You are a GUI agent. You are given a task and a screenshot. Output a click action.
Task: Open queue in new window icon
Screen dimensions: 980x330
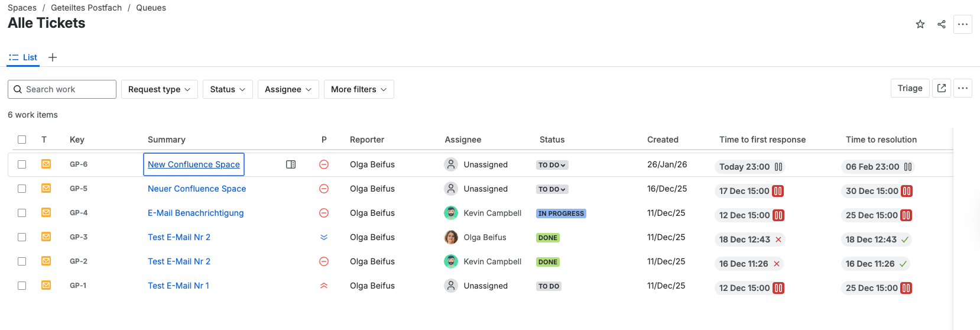click(942, 88)
